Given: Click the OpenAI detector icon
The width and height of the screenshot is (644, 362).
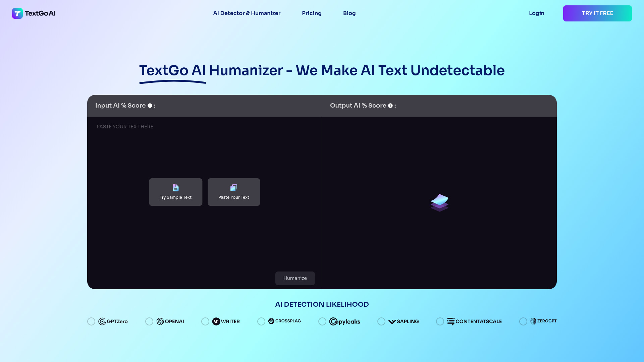Looking at the screenshot, I should pyautogui.click(x=160, y=321).
